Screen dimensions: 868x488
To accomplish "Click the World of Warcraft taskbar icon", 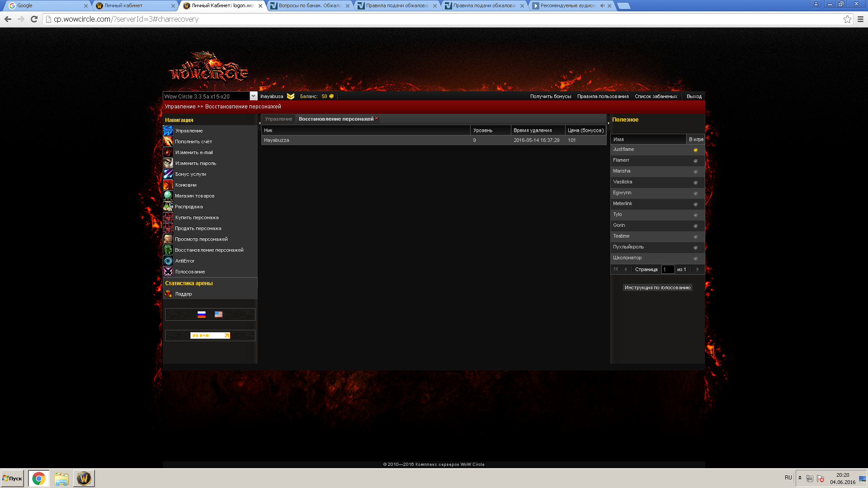I will (84, 478).
